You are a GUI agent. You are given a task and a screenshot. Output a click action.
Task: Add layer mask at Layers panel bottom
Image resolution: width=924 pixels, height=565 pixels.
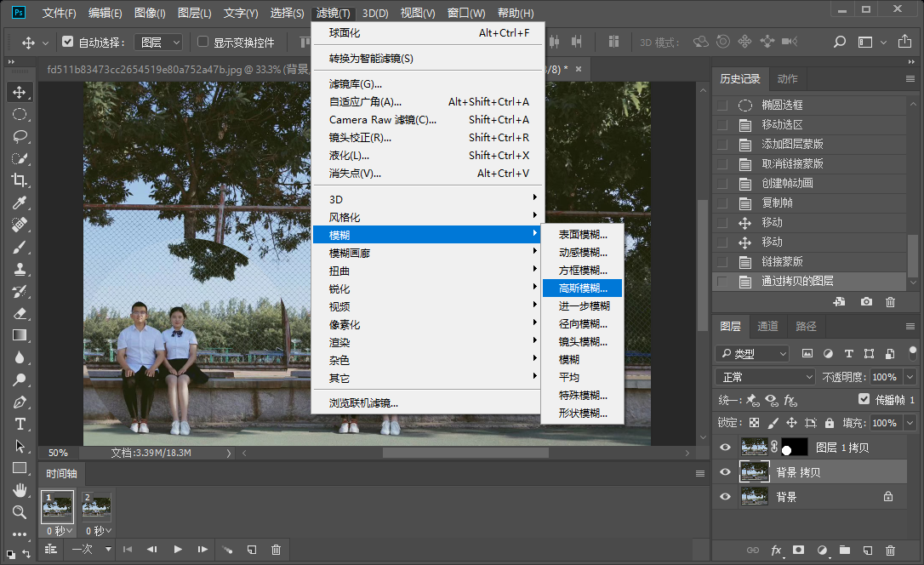click(x=798, y=551)
